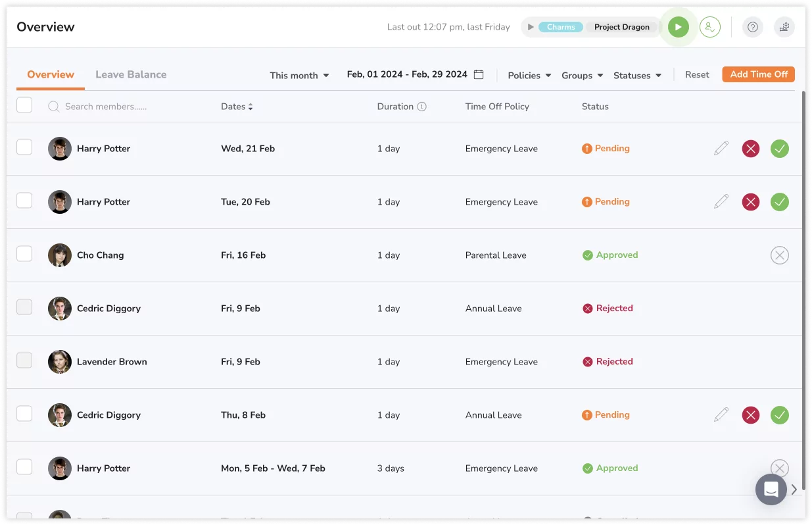Open the calendar date picker icon

[x=479, y=74]
